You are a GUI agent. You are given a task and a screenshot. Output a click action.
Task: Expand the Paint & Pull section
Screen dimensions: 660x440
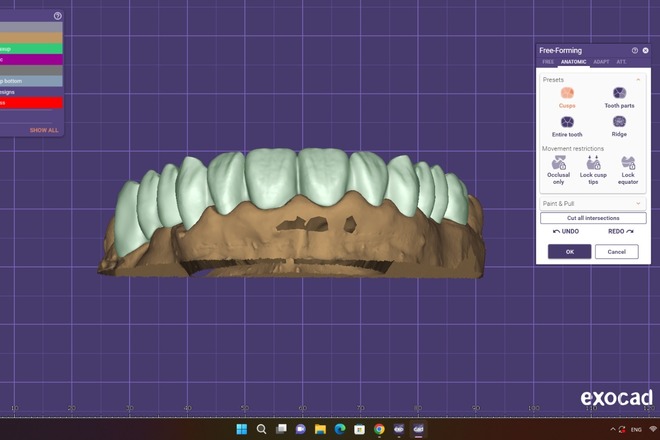(593, 203)
